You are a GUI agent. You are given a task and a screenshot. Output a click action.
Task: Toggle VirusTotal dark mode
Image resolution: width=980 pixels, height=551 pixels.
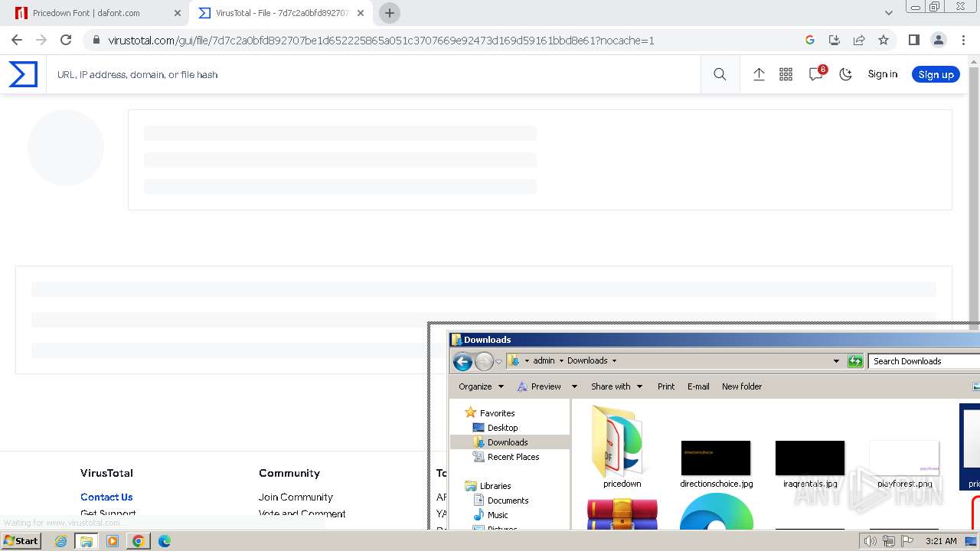(845, 74)
